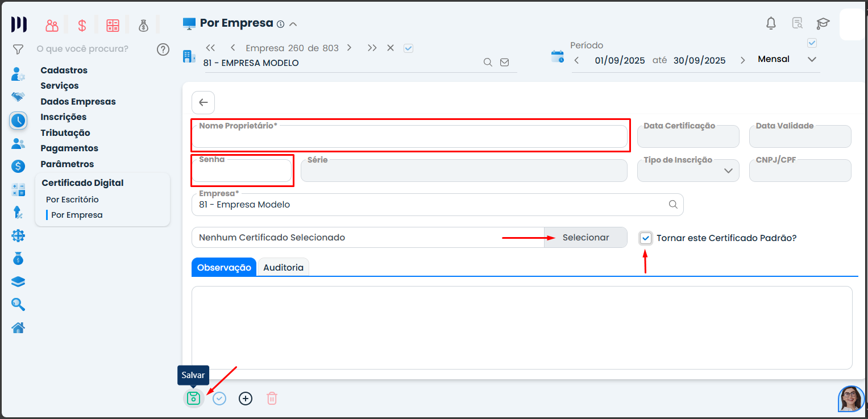Collapse the Por Empresa title chevron

[x=293, y=24]
